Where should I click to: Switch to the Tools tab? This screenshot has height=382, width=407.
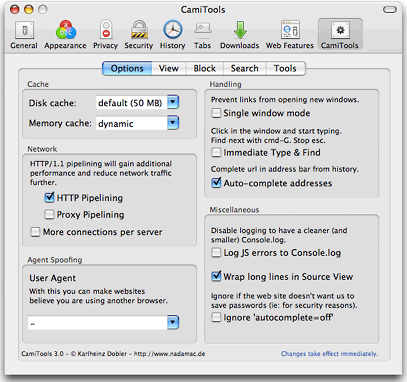point(285,68)
